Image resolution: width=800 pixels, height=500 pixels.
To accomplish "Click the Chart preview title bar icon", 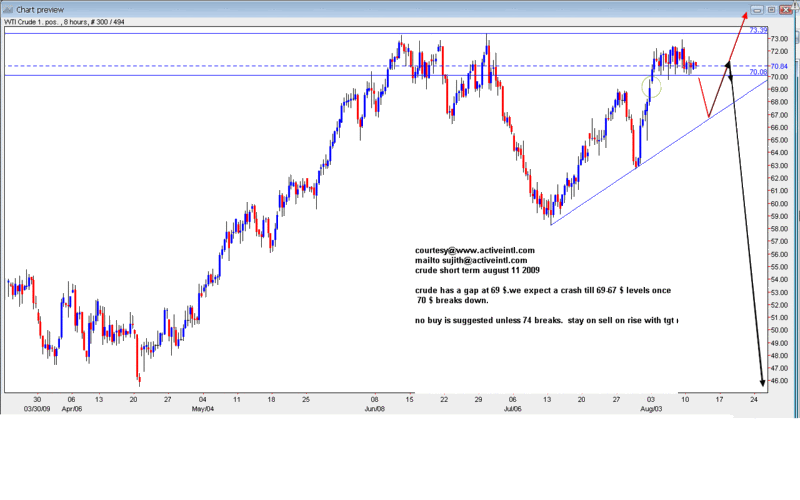I will coord(8,10).
